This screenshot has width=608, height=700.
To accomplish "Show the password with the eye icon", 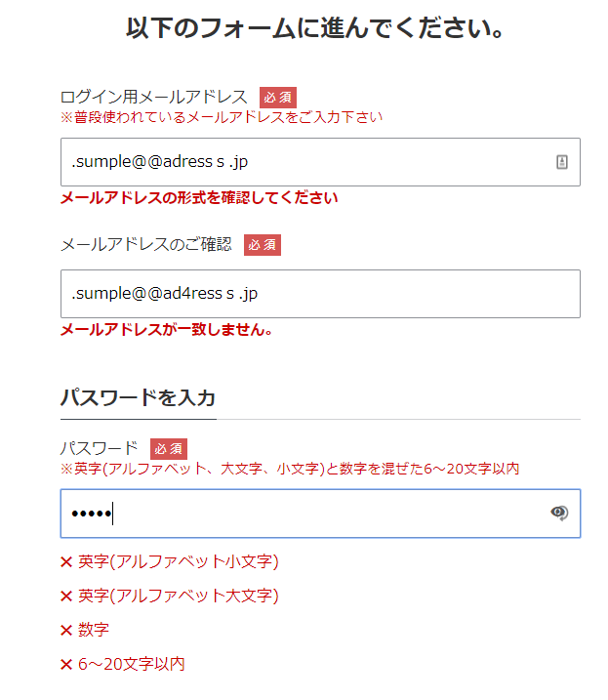I will click(x=559, y=513).
